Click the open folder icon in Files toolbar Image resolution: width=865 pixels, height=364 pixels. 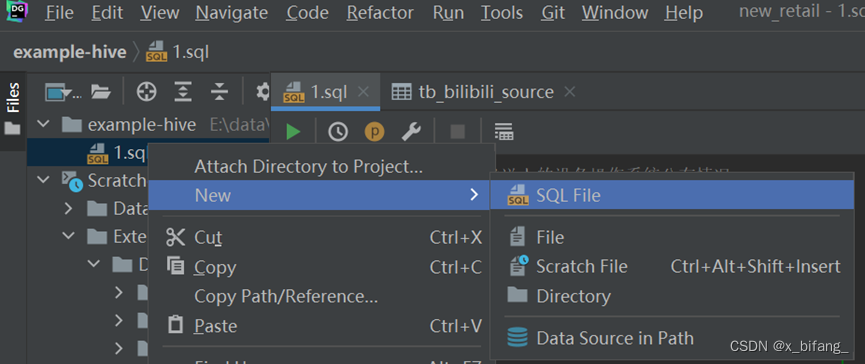101,92
